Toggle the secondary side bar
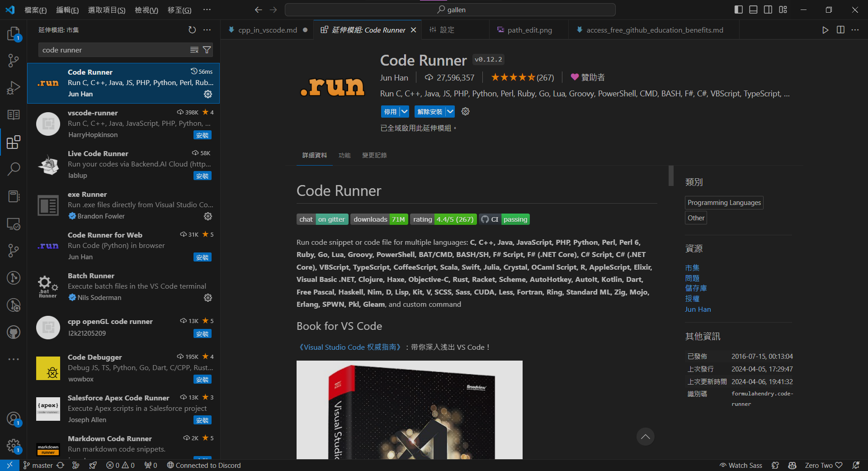The image size is (868, 471). click(x=768, y=9)
